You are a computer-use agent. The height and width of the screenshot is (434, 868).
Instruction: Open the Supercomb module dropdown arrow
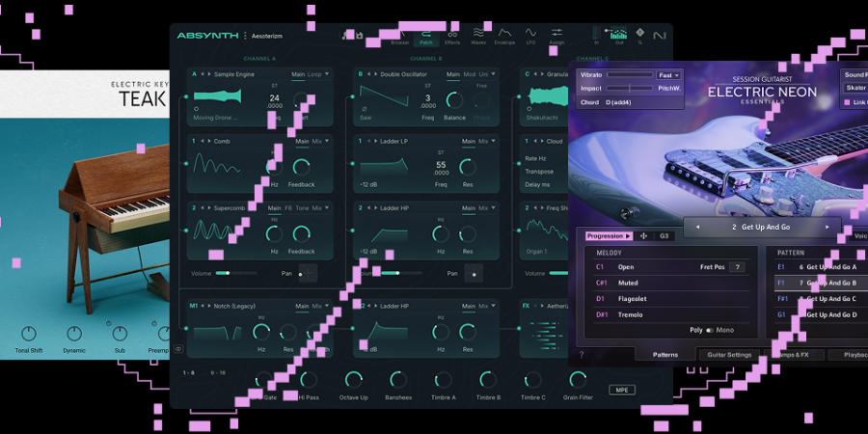point(327,208)
